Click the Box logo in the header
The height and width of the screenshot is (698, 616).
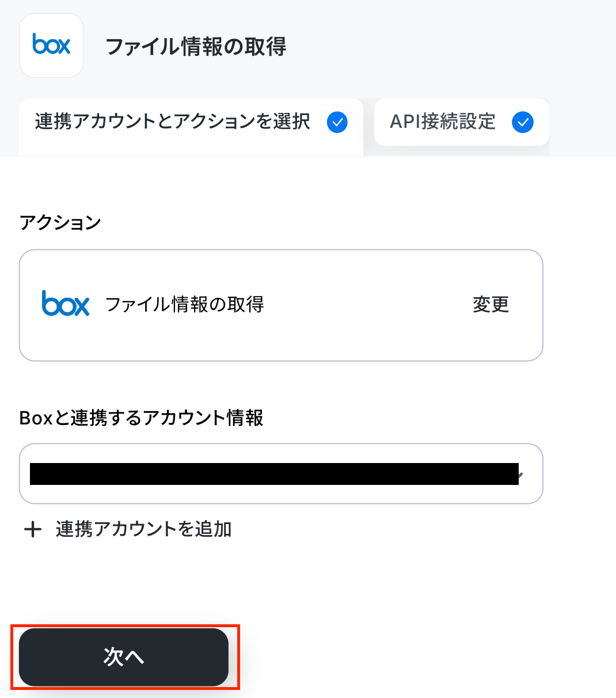point(51,45)
